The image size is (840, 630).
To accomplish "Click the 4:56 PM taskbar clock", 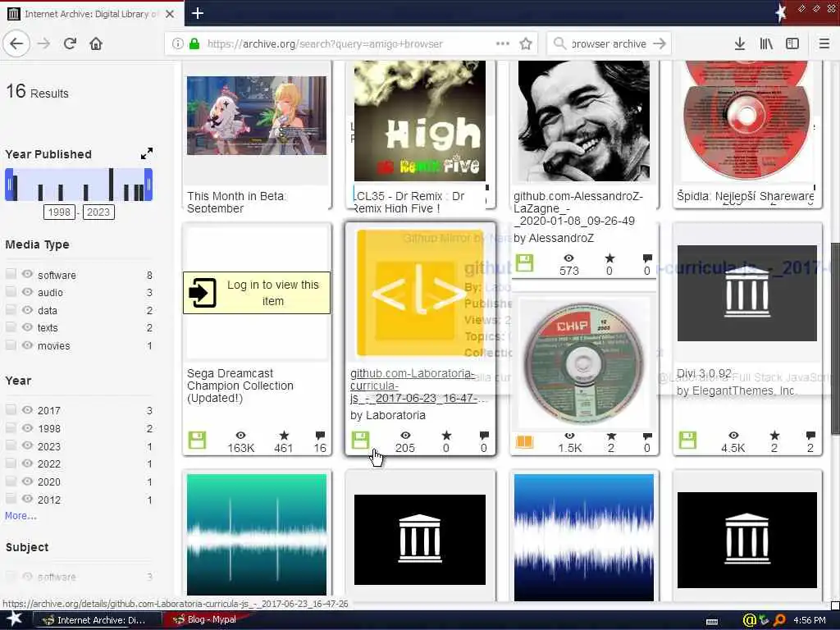I will [x=810, y=620].
